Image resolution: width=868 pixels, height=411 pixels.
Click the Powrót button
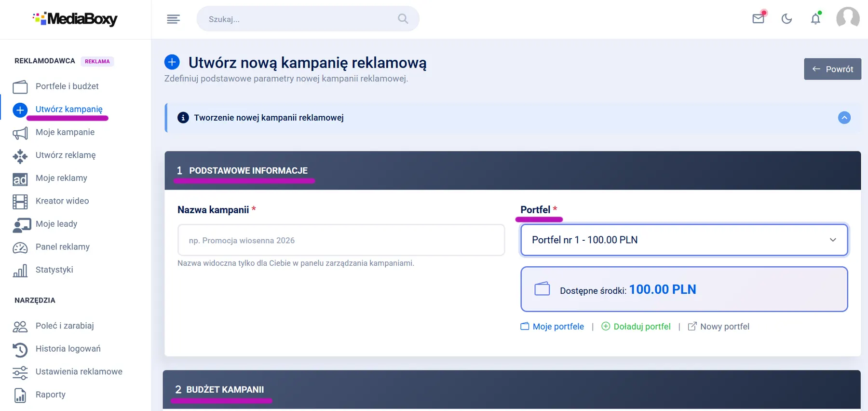point(832,69)
